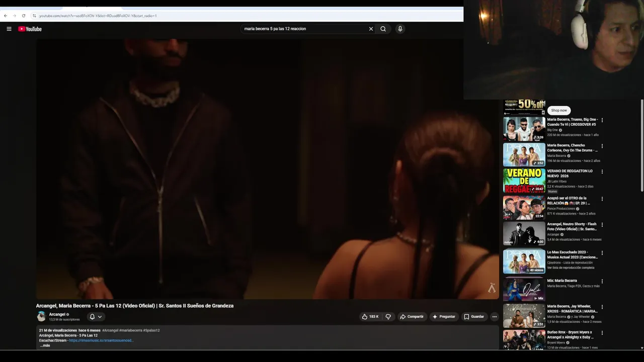Open notification options dropdown chevron
644x362 pixels.
[x=100, y=317]
